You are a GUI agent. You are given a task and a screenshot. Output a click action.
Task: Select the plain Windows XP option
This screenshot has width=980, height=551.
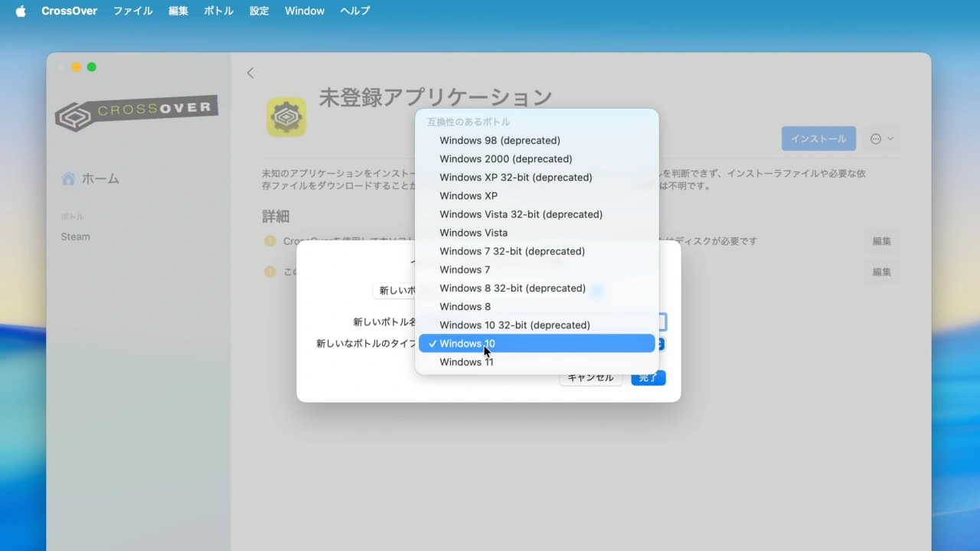point(537,196)
